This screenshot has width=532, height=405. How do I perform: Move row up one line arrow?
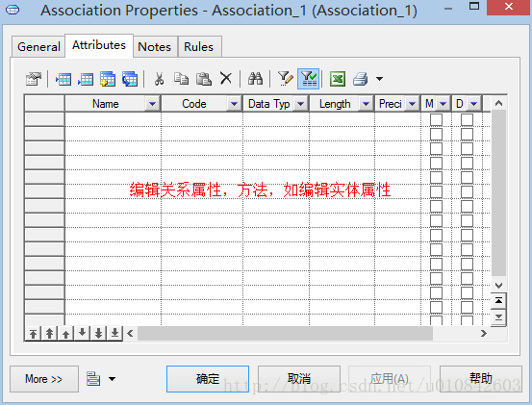coord(65,334)
